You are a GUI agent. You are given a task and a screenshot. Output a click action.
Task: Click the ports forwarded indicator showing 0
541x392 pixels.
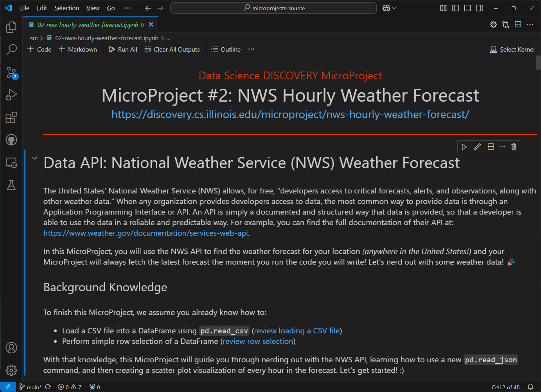[95, 387]
